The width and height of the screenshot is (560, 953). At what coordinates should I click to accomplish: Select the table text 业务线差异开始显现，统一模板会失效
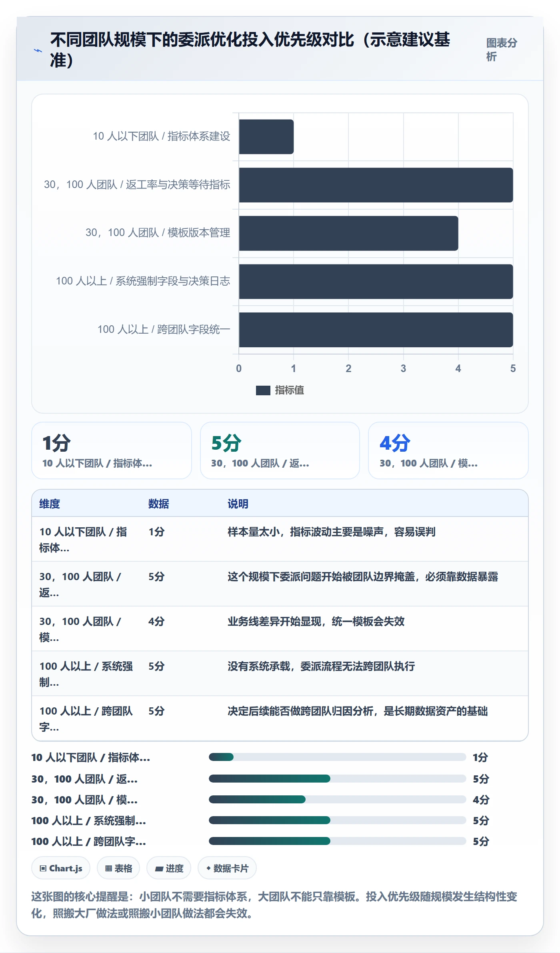(316, 621)
